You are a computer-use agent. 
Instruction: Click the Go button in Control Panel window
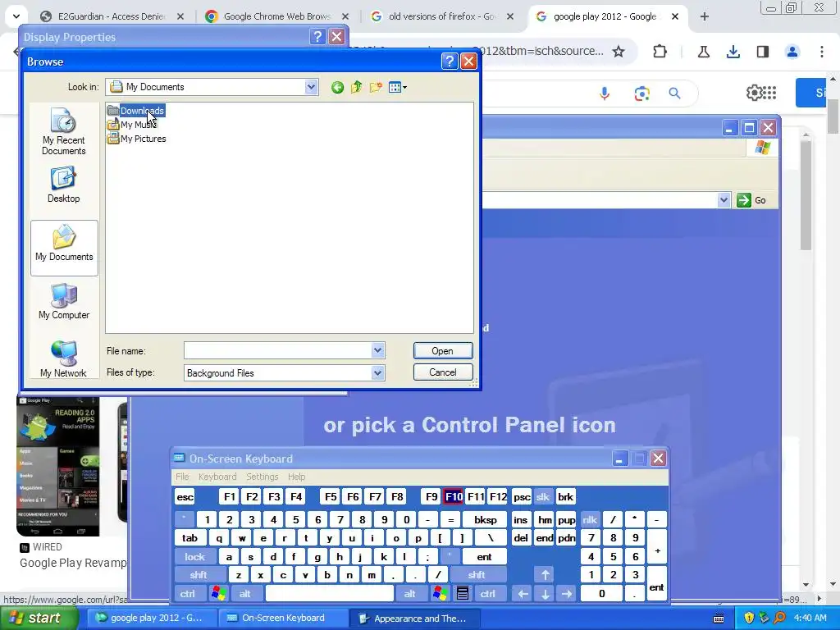751,200
